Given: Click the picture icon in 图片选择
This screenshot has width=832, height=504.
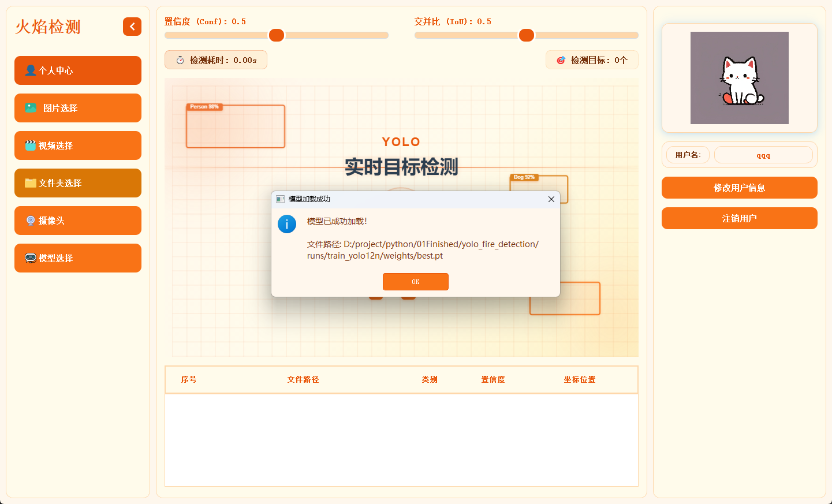Looking at the screenshot, I should click(x=31, y=108).
